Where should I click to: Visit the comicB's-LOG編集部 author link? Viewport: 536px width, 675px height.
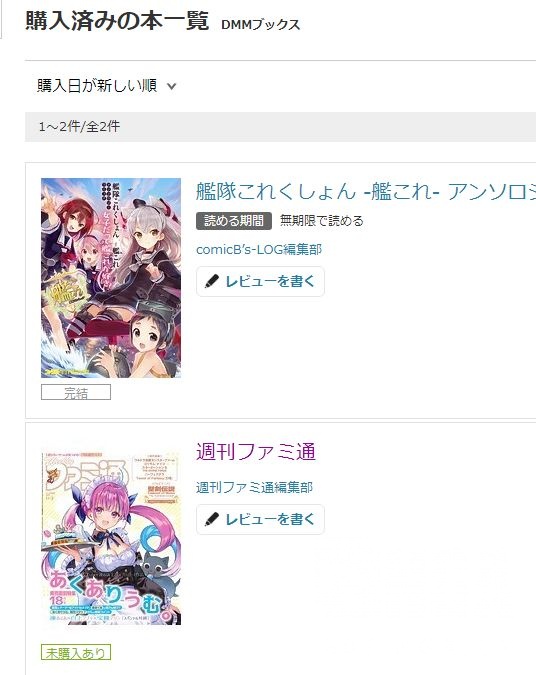[259, 249]
